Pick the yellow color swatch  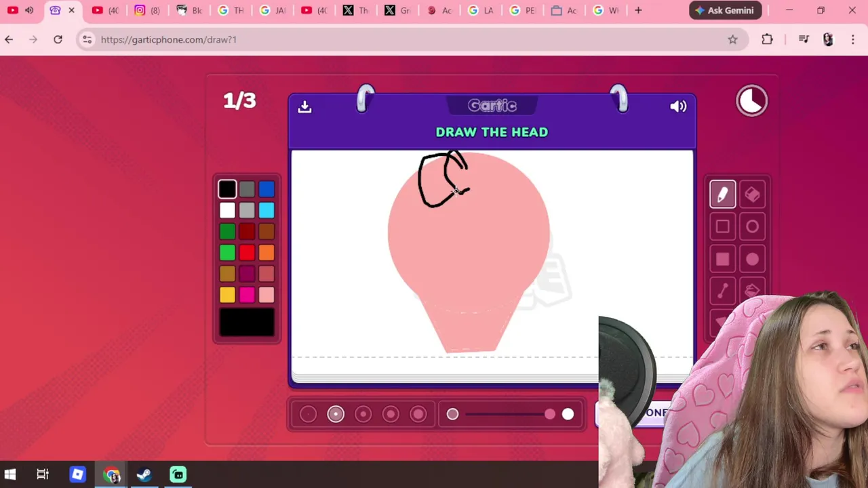227,294
